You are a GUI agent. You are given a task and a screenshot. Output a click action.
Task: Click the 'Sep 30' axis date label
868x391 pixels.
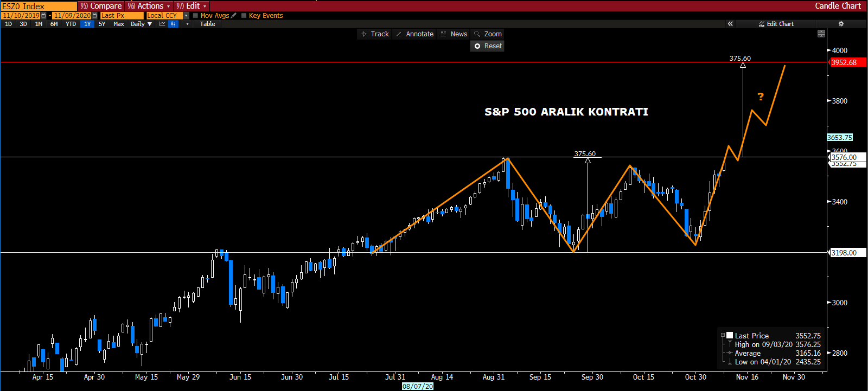tap(592, 377)
